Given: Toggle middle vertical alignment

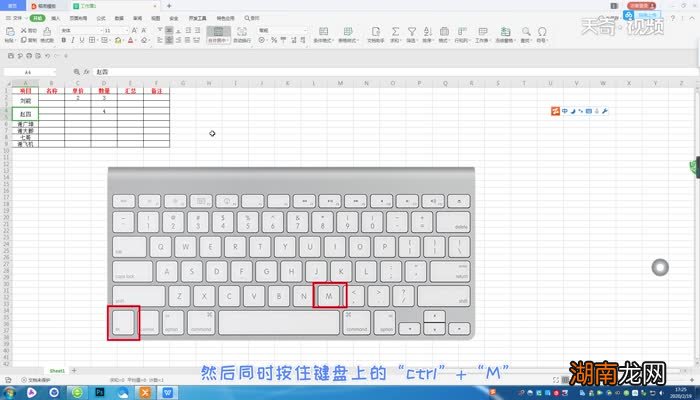Looking at the screenshot, I should point(169,30).
